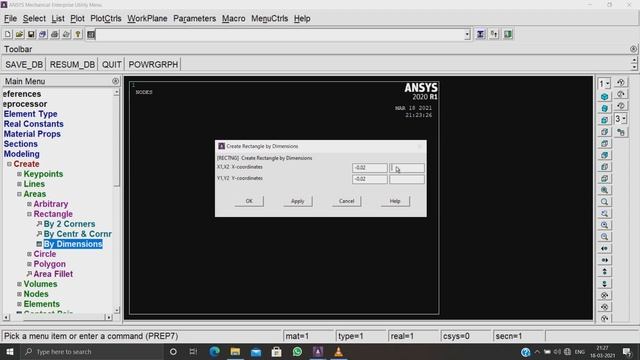
Task: Click the Open ANSYS File icon
Action: [x=19, y=34]
